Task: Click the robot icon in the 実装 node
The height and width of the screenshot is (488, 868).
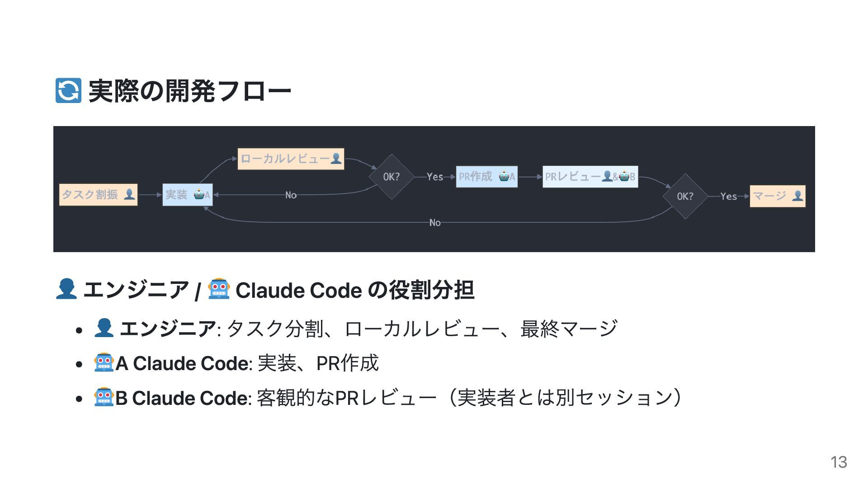Action: pos(199,195)
